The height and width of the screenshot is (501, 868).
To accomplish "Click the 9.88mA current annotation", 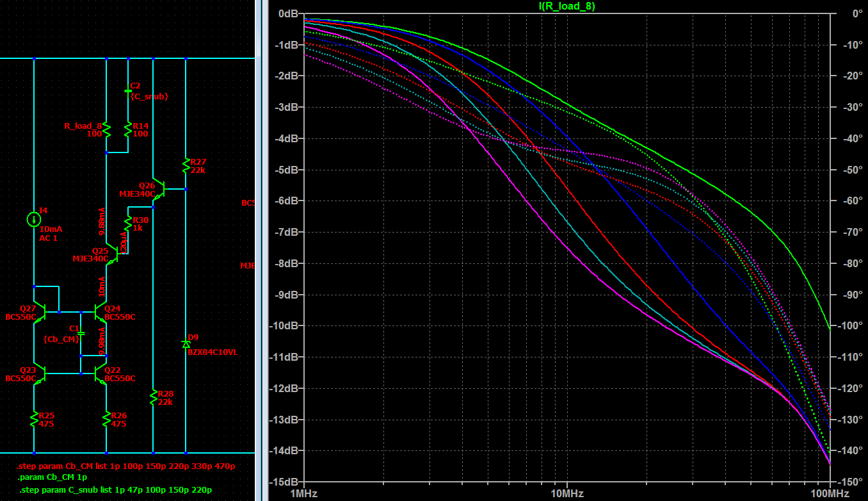I will coord(101,222).
